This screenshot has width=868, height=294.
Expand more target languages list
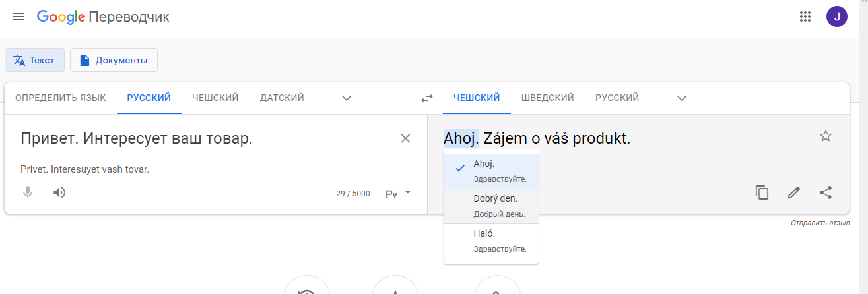tap(682, 98)
